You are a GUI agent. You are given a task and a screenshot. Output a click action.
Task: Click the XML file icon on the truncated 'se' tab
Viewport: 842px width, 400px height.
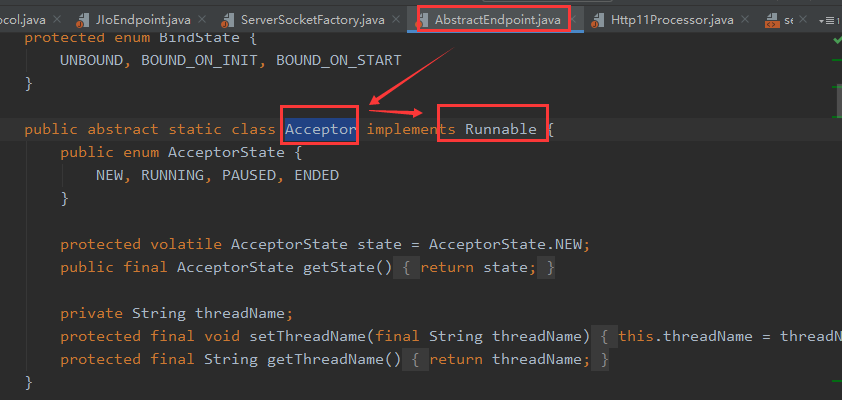772,20
